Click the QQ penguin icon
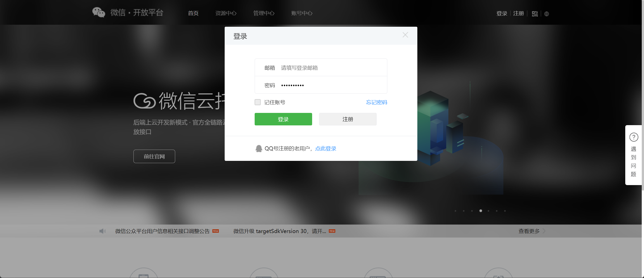The height and width of the screenshot is (278, 644). pos(259,149)
